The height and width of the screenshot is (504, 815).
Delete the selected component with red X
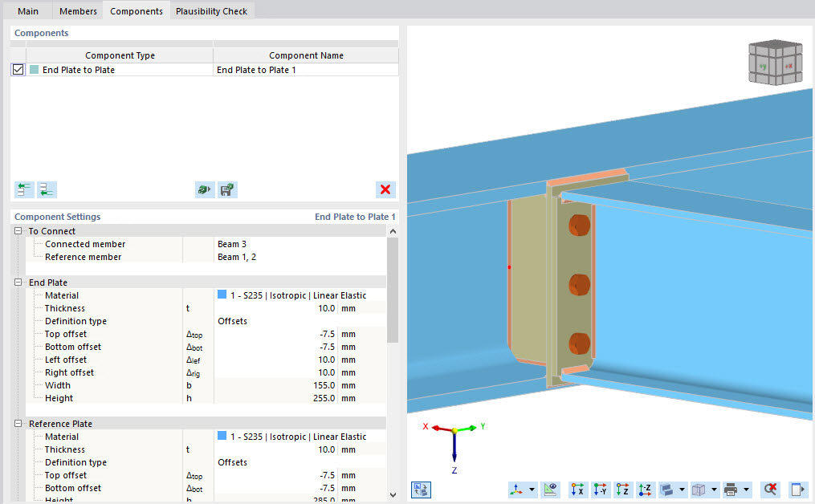(385, 189)
